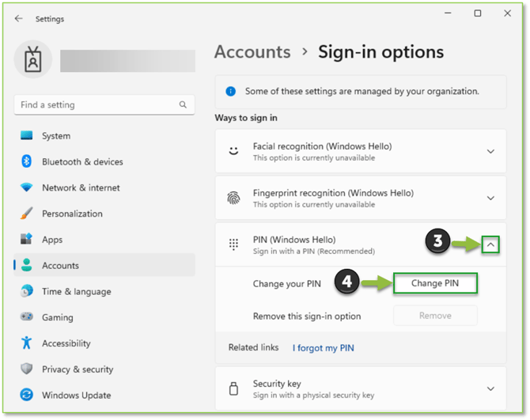Select Gaming in the sidebar
This screenshot has width=530, height=420.
tap(57, 317)
